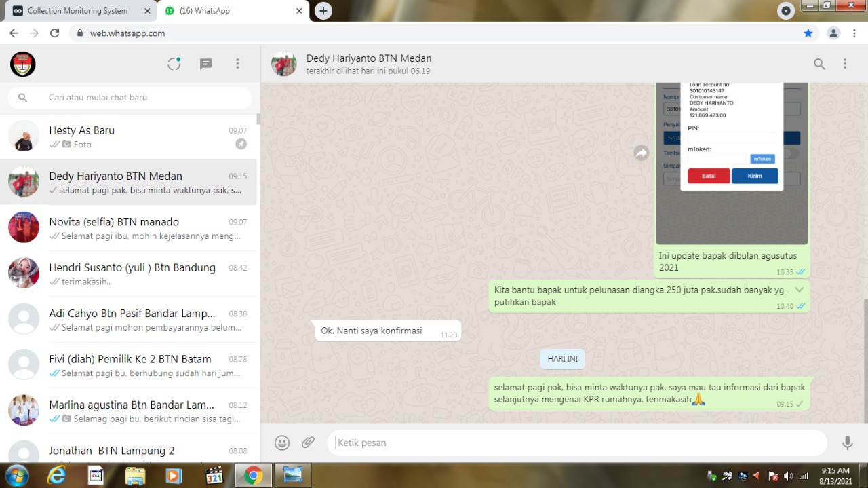This screenshot has height=488, width=868.
Task: Open conversation options menu in chat header
Action: click(x=845, y=64)
